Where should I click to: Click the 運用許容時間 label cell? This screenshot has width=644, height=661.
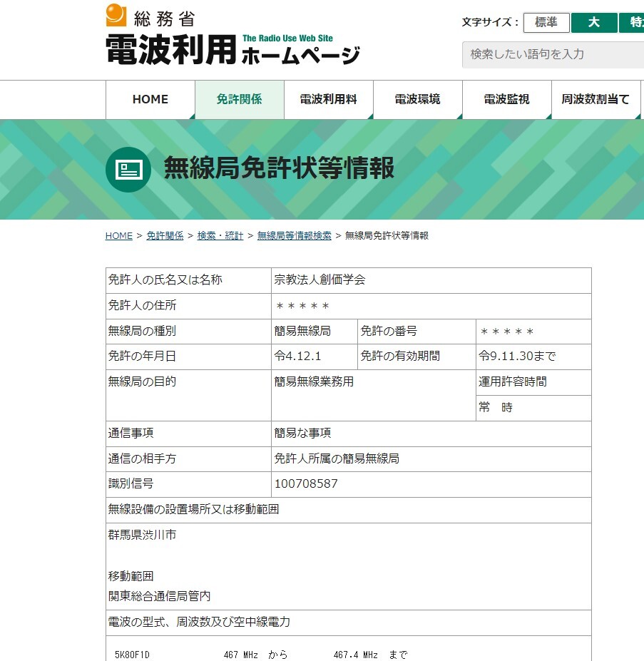tap(533, 382)
